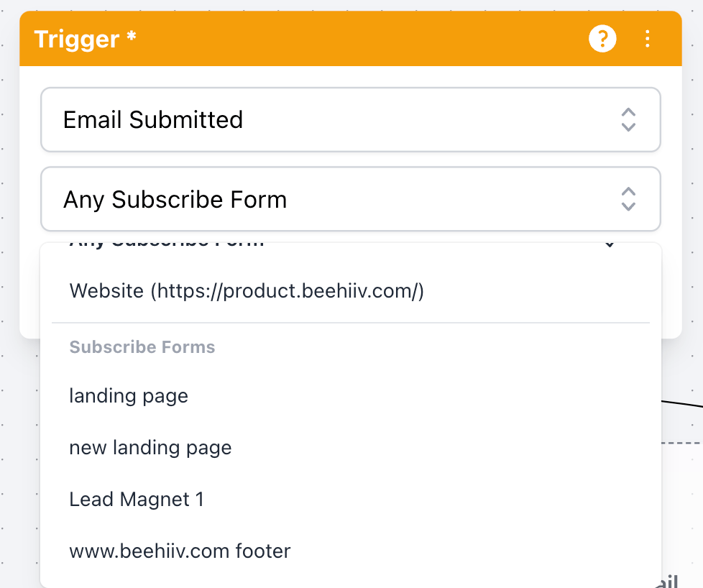The image size is (703, 588).
Task: Collapse the Any Subscribe Form dropdown field
Action: [351, 199]
